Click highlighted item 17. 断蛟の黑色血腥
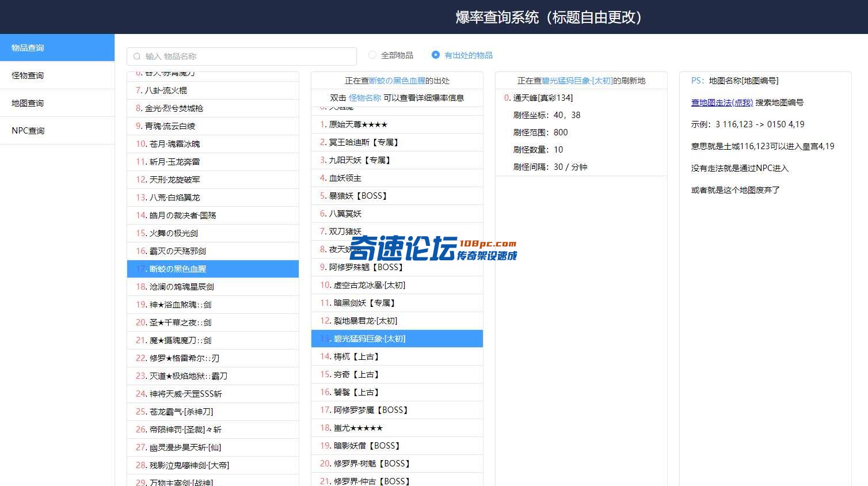 click(x=213, y=269)
